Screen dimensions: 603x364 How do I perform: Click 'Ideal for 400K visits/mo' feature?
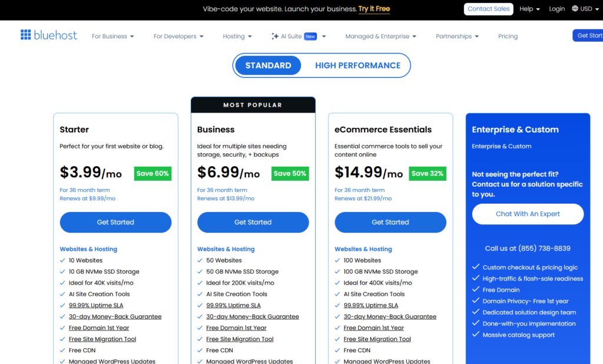tap(377, 283)
